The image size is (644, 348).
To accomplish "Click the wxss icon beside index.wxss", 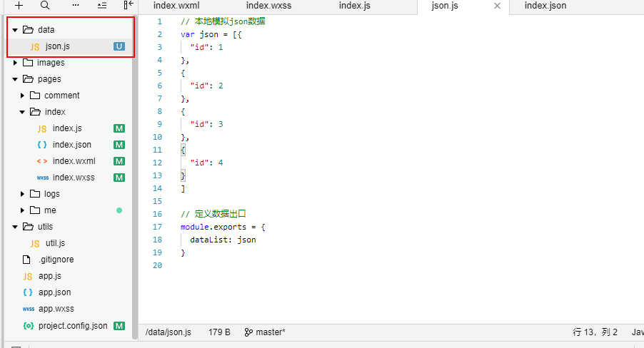I will point(43,178).
